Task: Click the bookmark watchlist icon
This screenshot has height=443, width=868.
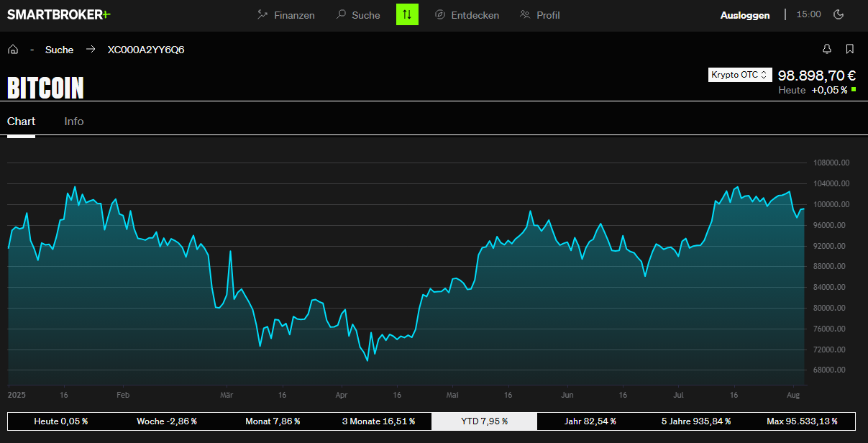Action: coord(850,49)
